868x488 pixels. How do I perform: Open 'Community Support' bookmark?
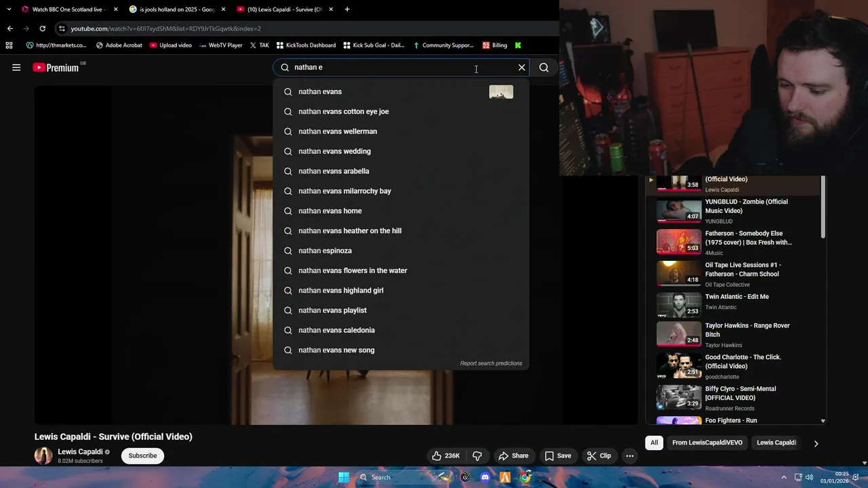coord(443,45)
